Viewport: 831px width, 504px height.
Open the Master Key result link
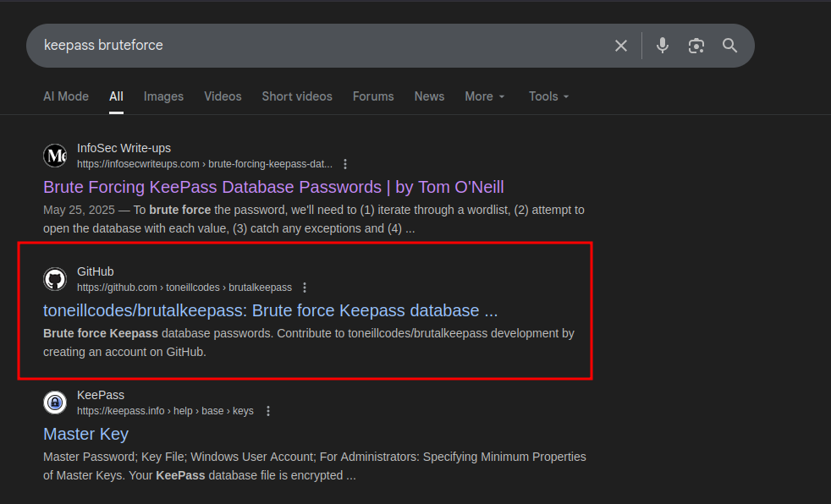point(85,434)
